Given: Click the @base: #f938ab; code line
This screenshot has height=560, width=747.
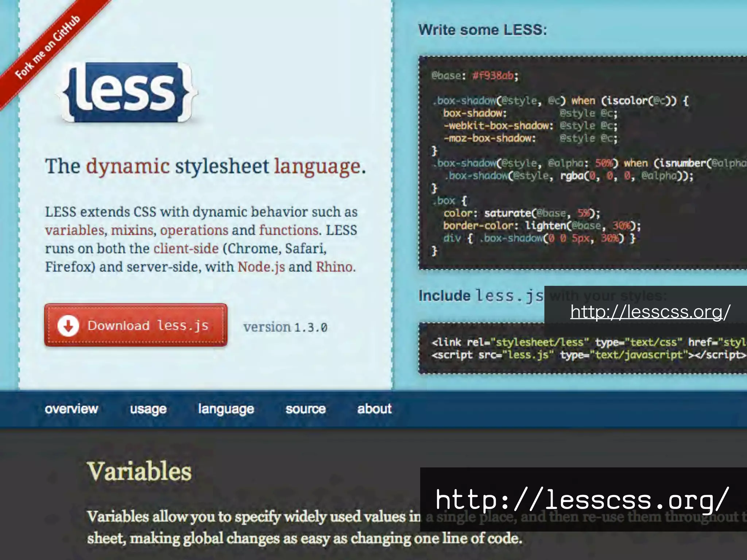Looking at the screenshot, I should pos(475,76).
